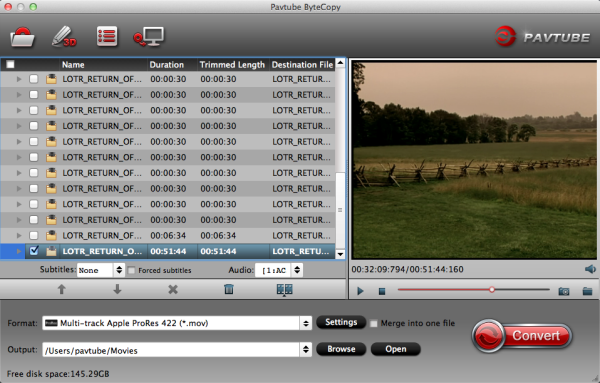Enable Merge into one file
The width and height of the screenshot is (600, 383).
pyautogui.click(x=373, y=324)
